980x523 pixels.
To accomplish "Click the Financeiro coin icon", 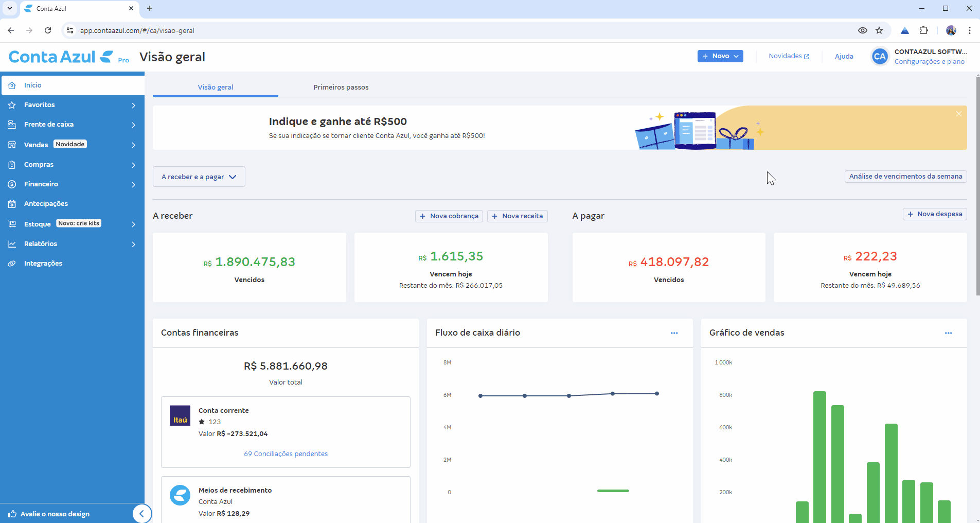I will pyautogui.click(x=12, y=184).
